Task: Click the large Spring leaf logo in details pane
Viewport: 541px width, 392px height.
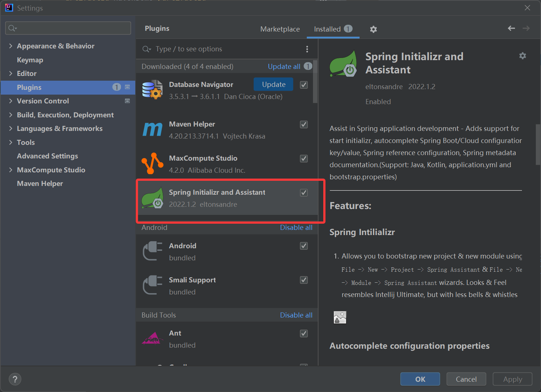Action: click(343, 64)
